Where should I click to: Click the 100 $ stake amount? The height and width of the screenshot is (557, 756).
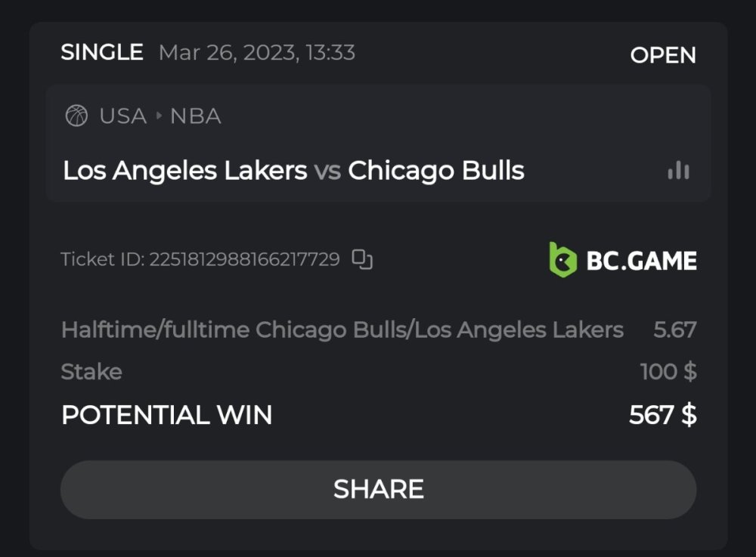click(x=668, y=372)
